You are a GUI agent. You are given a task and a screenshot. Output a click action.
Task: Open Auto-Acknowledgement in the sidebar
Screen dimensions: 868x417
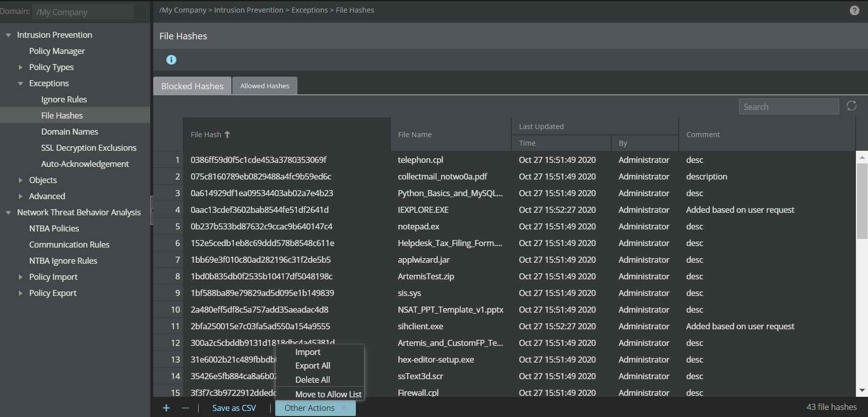[85, 164]
